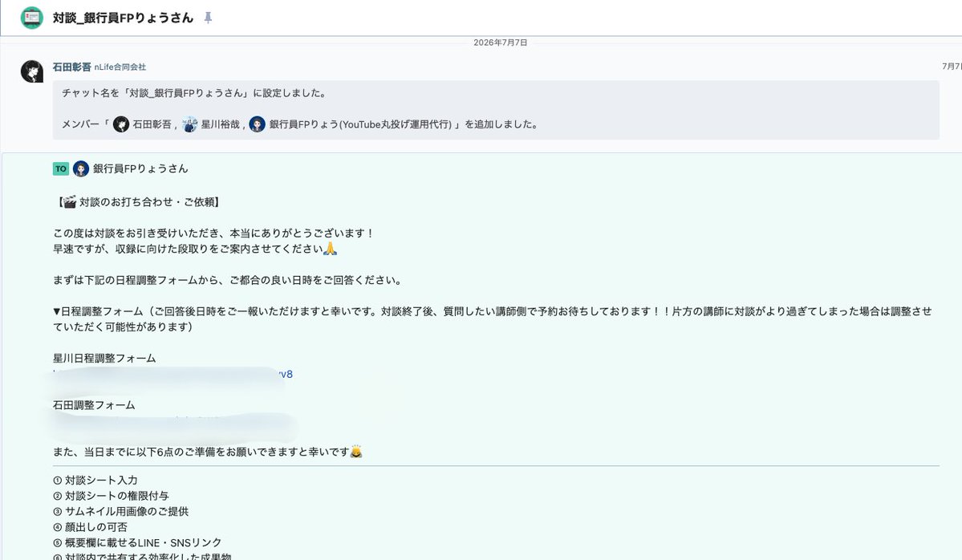Select member 銀行員FPりょう(YouTube丸投げ運用代行)
Screen dimensions: 962x560
[360, 124]
